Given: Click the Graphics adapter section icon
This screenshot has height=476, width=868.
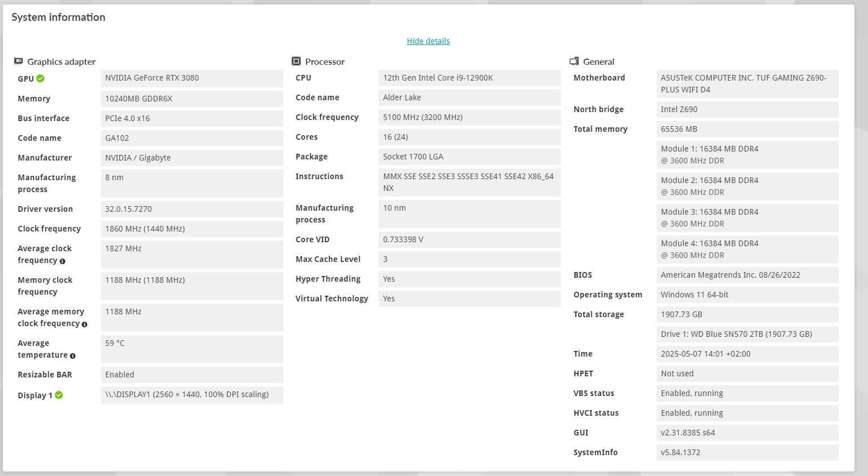Looking at the screenshot, I should [x=19, y=61].
